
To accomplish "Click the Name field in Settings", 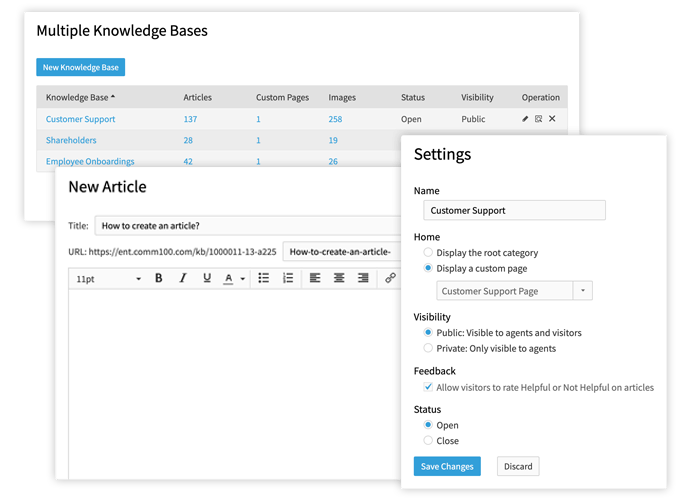I will coord(514,210).
